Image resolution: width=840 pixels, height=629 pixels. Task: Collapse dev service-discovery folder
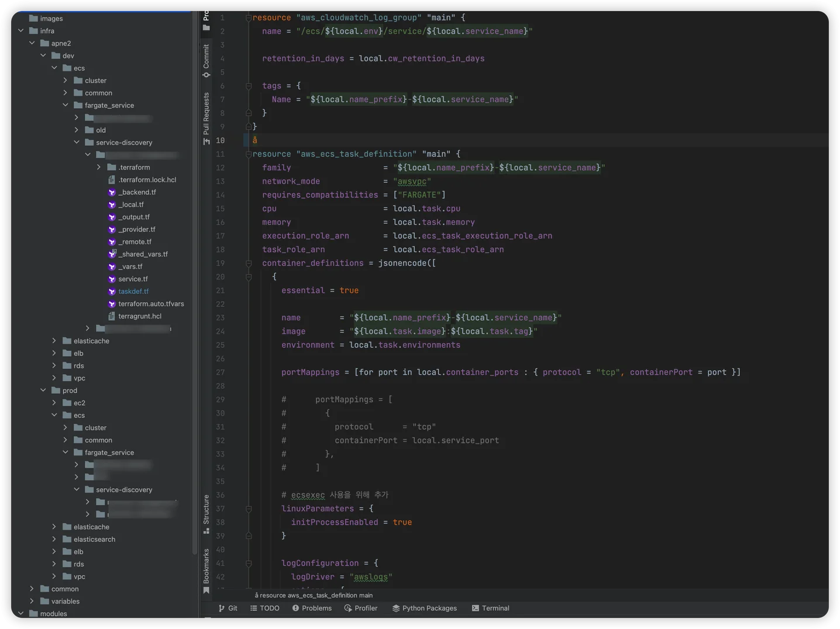coord(76,142)
